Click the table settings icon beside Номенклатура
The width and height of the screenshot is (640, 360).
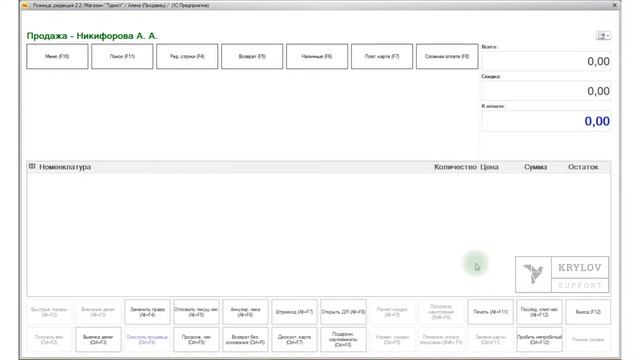(x=32, y=166)
